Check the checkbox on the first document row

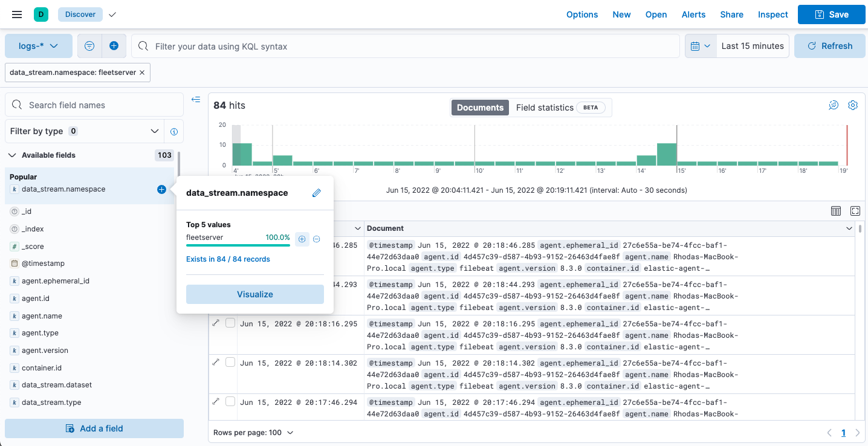pyautogui.click(x=230, y=245)
